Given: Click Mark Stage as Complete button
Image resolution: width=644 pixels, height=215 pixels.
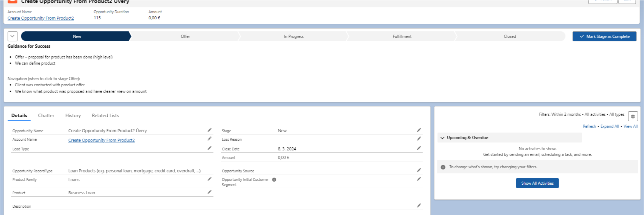Looking at the screenshot, I should click(604, 36).
